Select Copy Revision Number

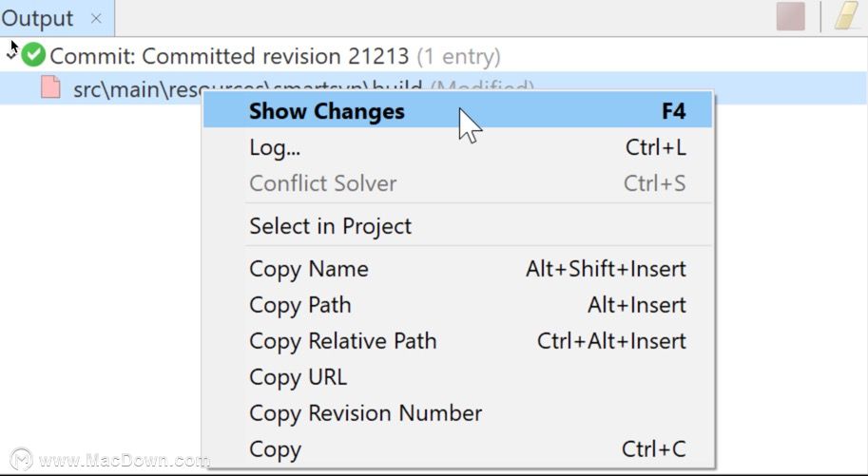point(365,413)
